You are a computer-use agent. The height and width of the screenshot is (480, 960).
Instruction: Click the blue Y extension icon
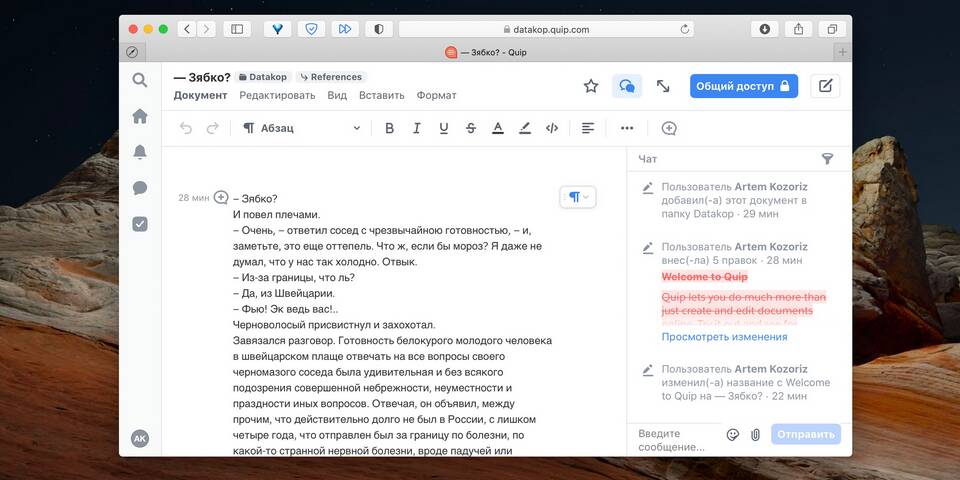[277, 29]
